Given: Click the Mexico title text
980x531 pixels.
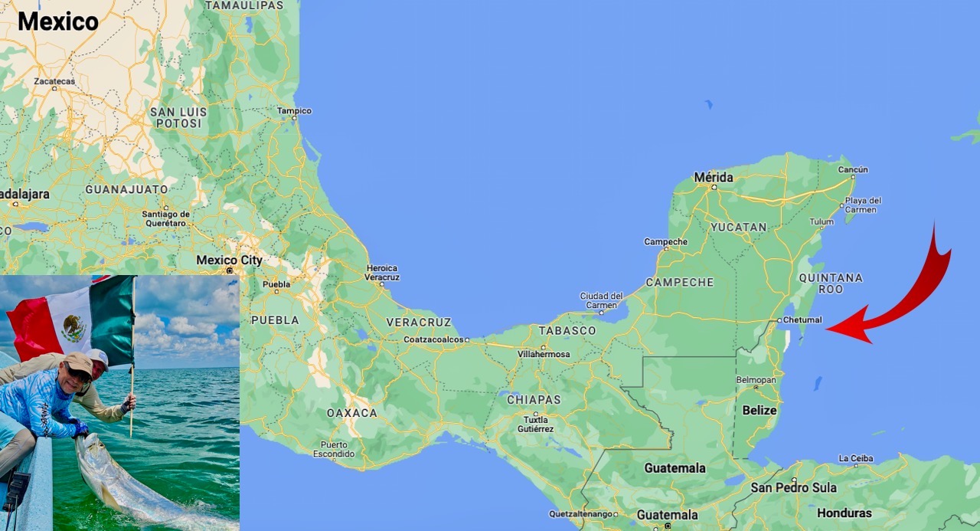Looking at the screenshot, I should [58, 21].
